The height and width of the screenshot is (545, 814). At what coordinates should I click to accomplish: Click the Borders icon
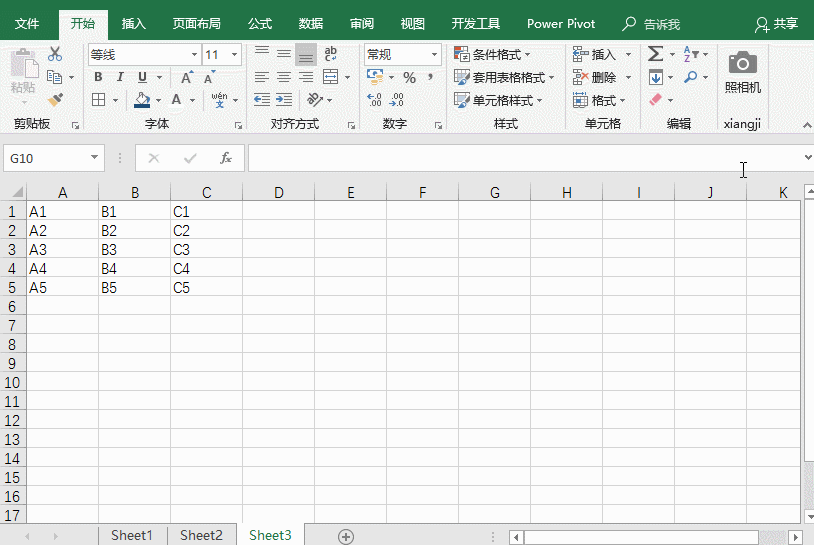[x=99, y=99]
